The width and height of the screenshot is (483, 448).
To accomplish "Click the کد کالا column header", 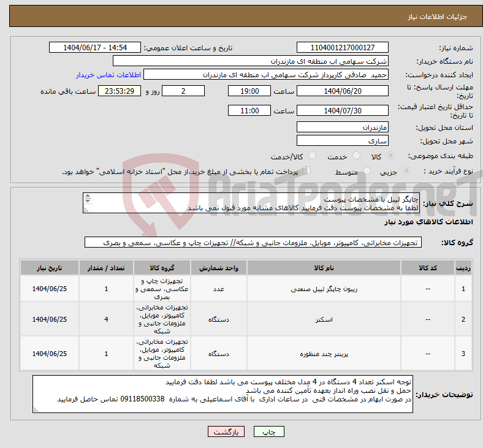I will [428, 268].
